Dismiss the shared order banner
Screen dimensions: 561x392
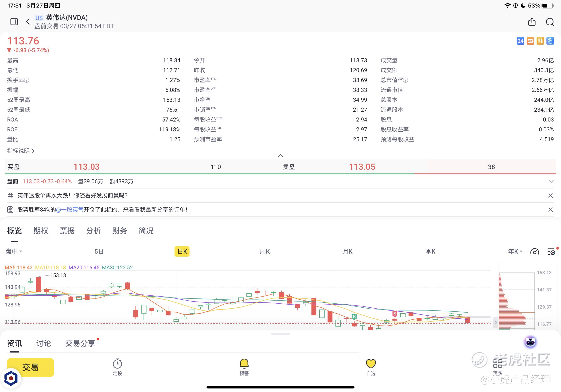tap(550, 210)
